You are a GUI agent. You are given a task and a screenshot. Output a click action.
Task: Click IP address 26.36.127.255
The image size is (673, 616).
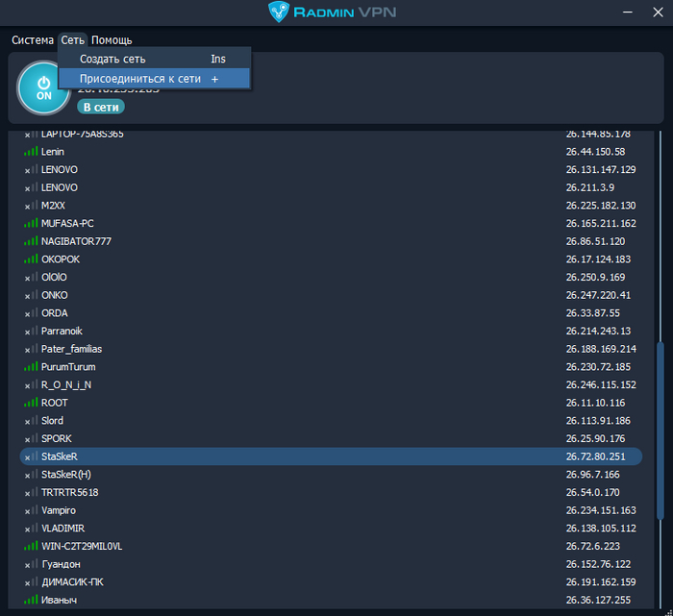coord(598,600)
